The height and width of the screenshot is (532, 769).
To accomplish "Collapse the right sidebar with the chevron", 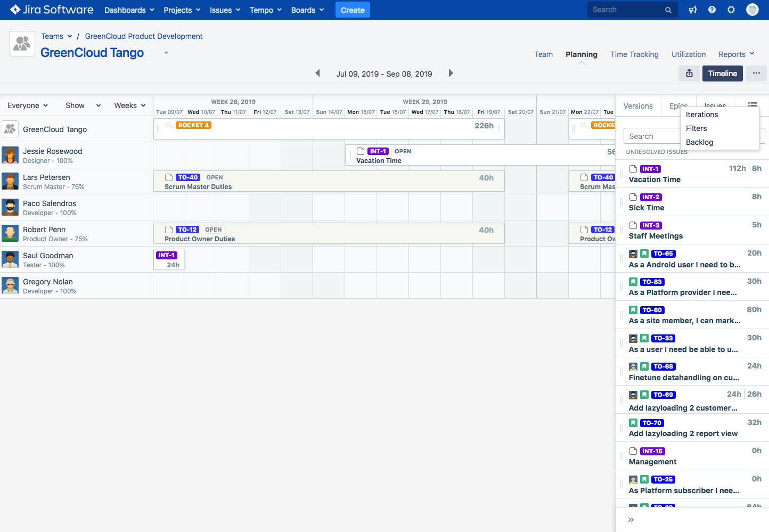I will pos(631,519).
